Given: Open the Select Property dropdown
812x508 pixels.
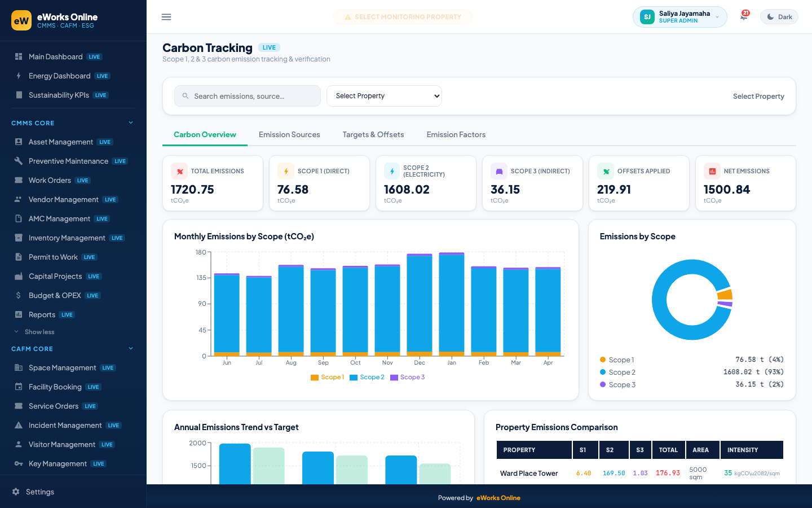Looking at the screenshot, I should tap(384, 96).
